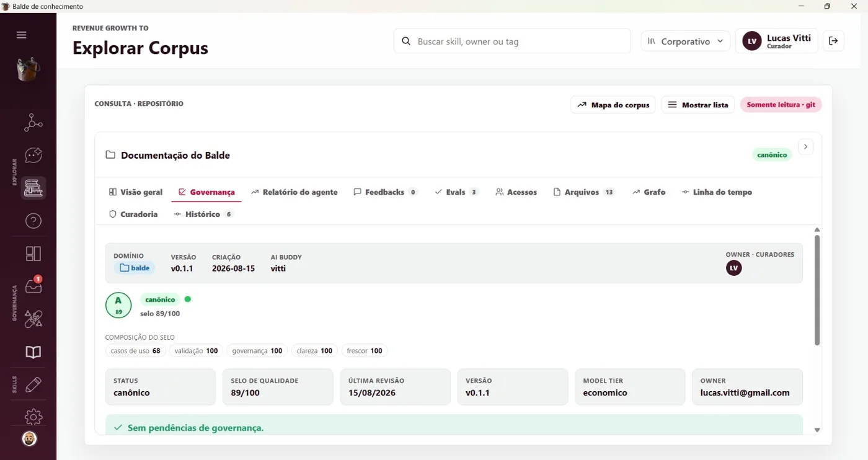Viewport: 868px width, 460px height.
Task: Open the chat bubble icon in the sidebar
Action: pyautogui.click(x=33, y=156)
